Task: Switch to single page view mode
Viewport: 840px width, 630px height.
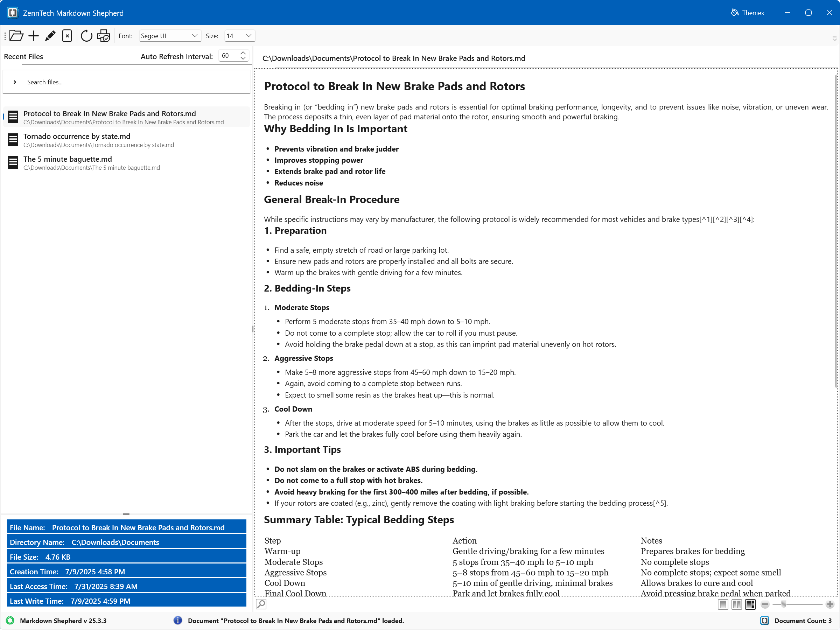Action: click(x=723, y=604)
